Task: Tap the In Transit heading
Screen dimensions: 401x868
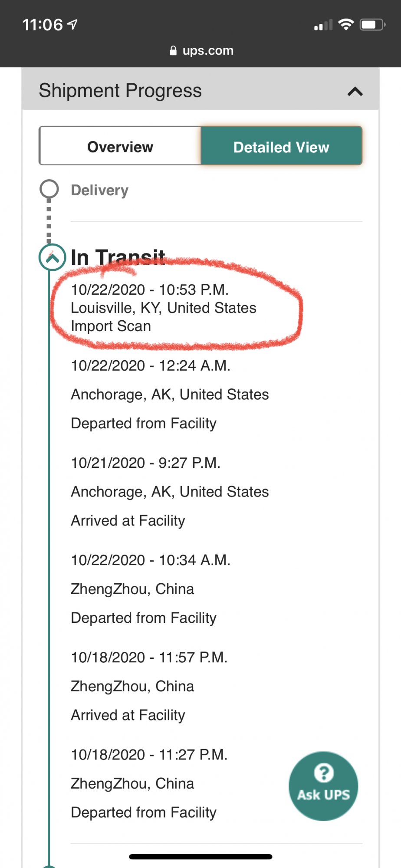Action: tap(118, 257)
